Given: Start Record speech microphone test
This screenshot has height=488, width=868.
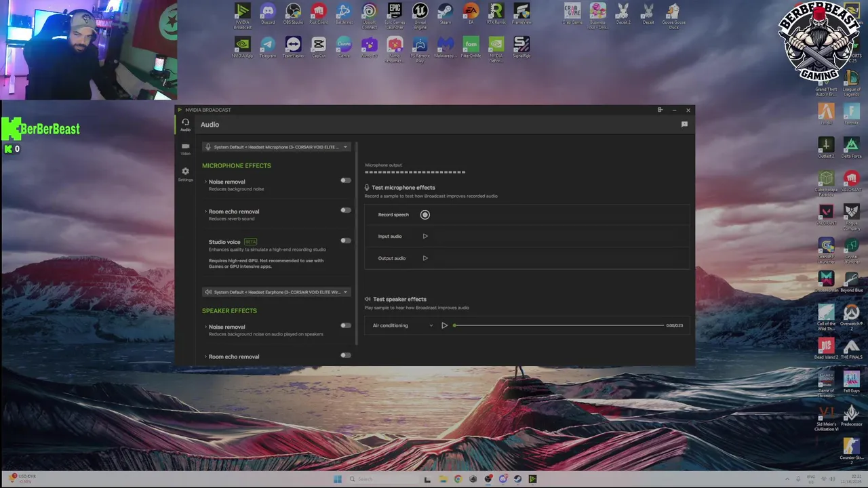Looking at the screenshot, I should [425, 215].
